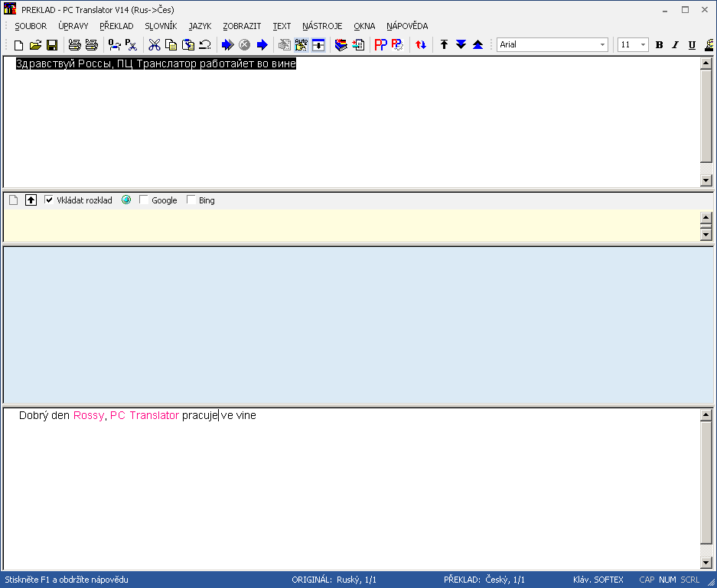Screen dimensions: 717x588
Task: Click scroll-down arrow of the Russian source pane
Action: point(706,180)
